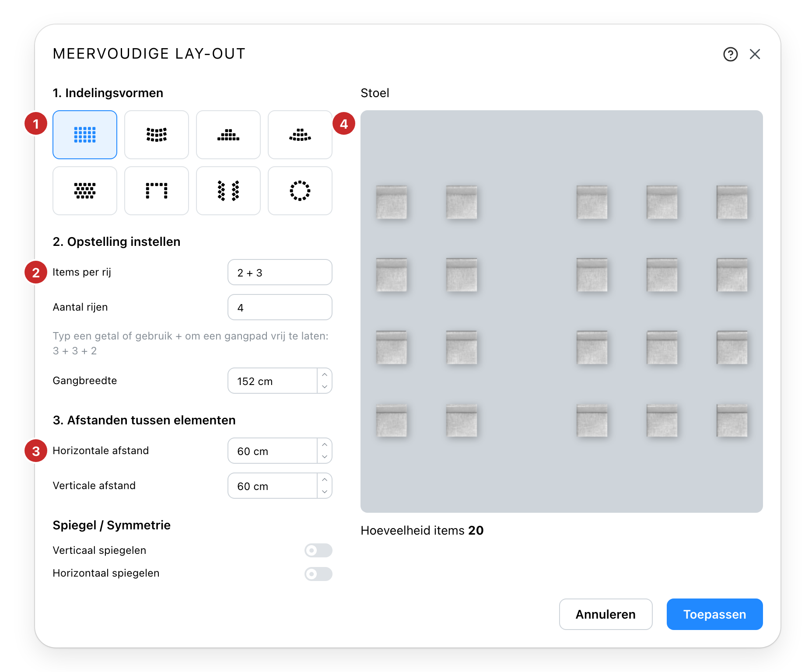Click the gangpad hint text '3 + 3 + 2'
Screen dimensions: 805x672
point(75,351)
